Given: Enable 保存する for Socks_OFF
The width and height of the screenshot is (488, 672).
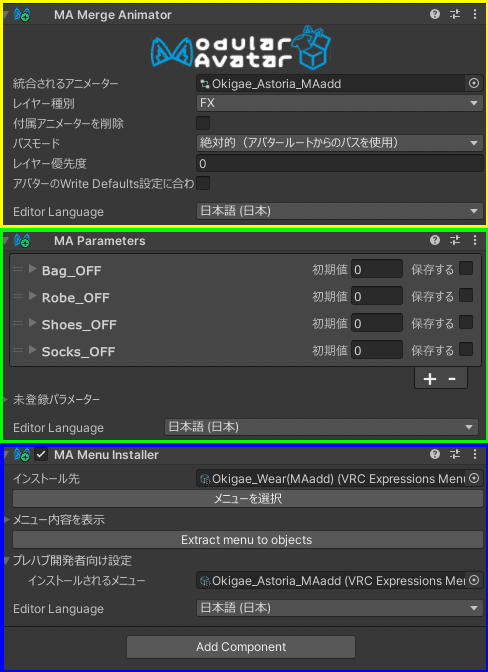Looking at the screenshot, I should [466, 350].
